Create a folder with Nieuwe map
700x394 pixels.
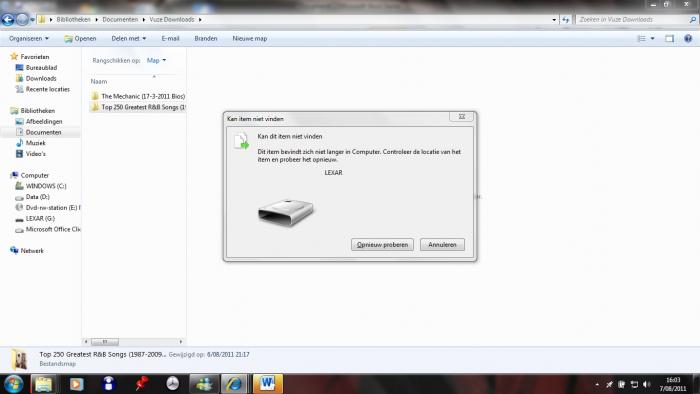point(250,39)
